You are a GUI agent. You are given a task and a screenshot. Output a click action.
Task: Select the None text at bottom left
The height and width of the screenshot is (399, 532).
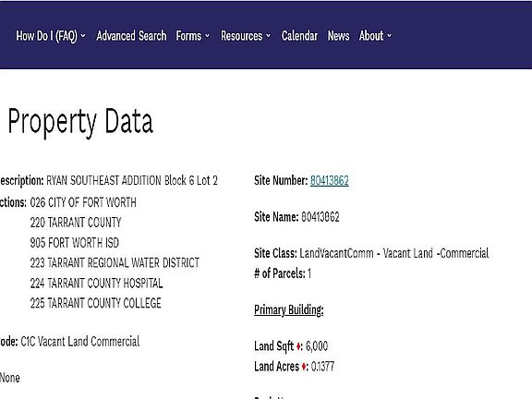click(9, 378)
